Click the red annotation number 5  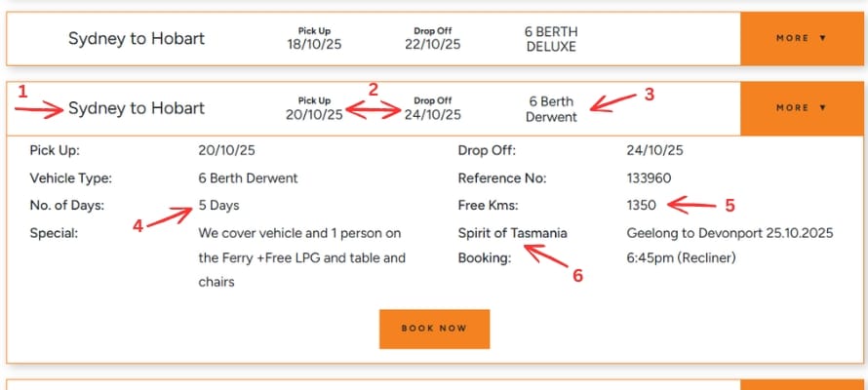click(x=728, y=206)
